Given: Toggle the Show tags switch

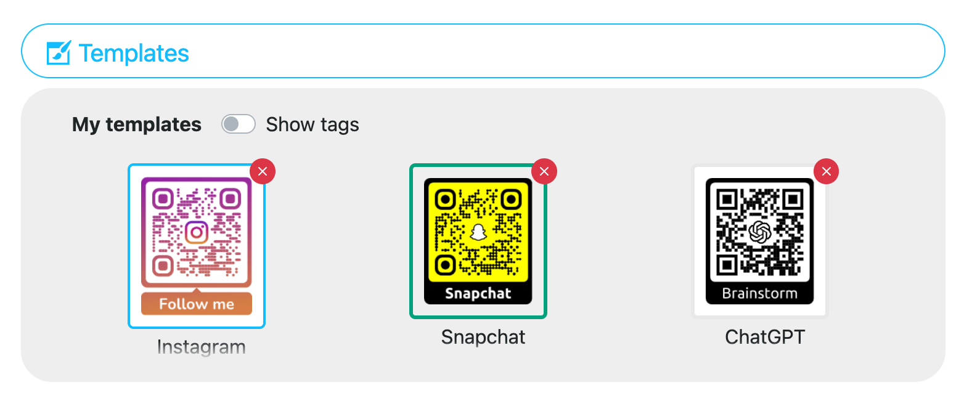Looking at the screenshot, I should (x=239, y=124).
